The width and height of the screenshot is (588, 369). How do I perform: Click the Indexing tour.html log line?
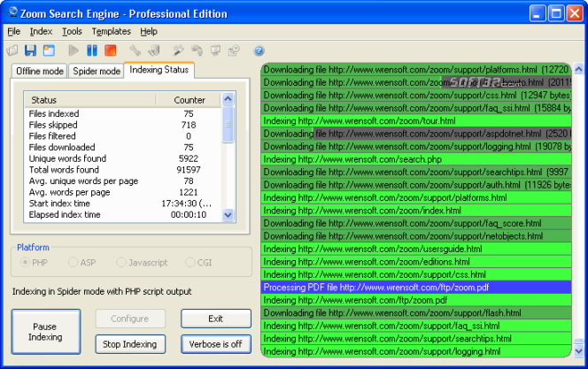pyautogui.click(x=416, y=120)
